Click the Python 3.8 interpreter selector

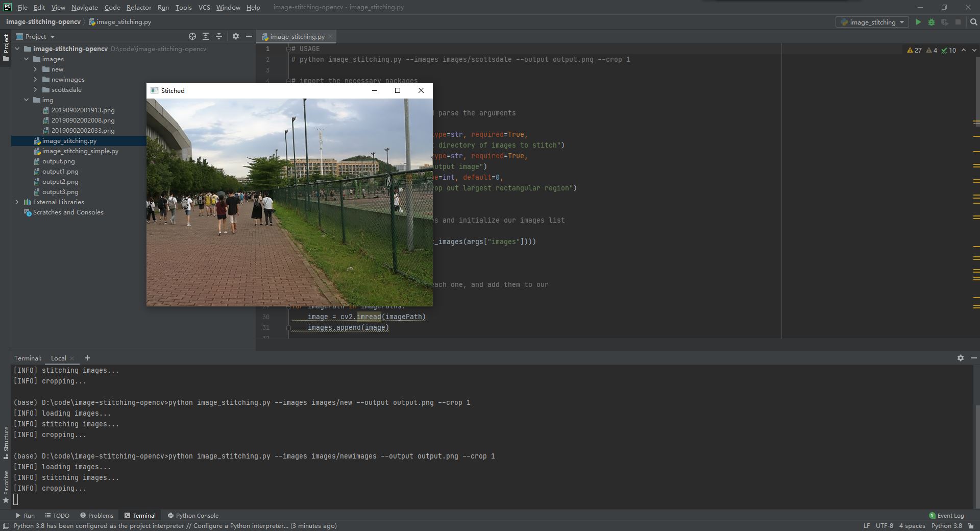946,525
